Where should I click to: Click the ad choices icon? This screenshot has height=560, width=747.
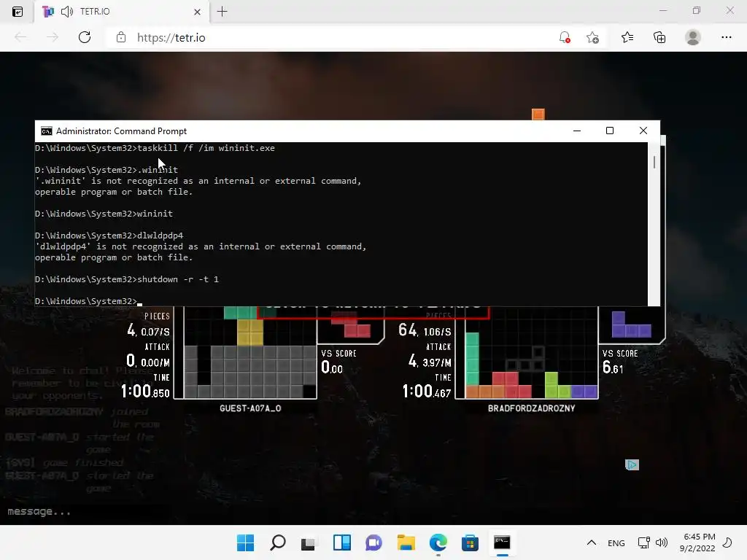point(632,464)
